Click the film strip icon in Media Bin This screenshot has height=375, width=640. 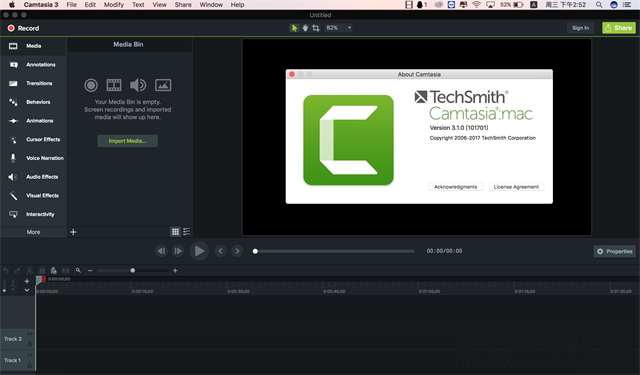pyautogui.click(x=114, y=85)
